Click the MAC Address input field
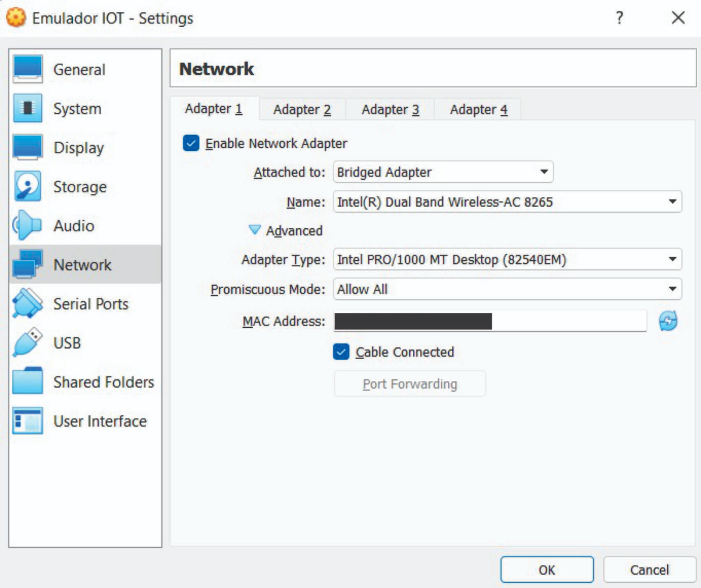701x588 pixels. pyautogui.click(x=490, y=321)
